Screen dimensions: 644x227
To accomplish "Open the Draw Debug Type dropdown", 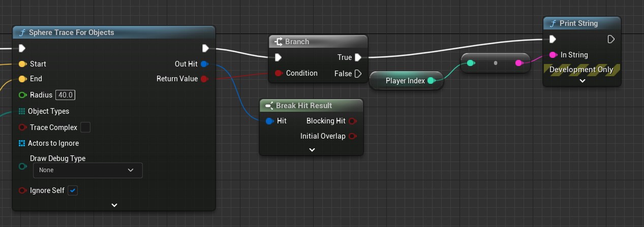I will click(x=88, y=170).
